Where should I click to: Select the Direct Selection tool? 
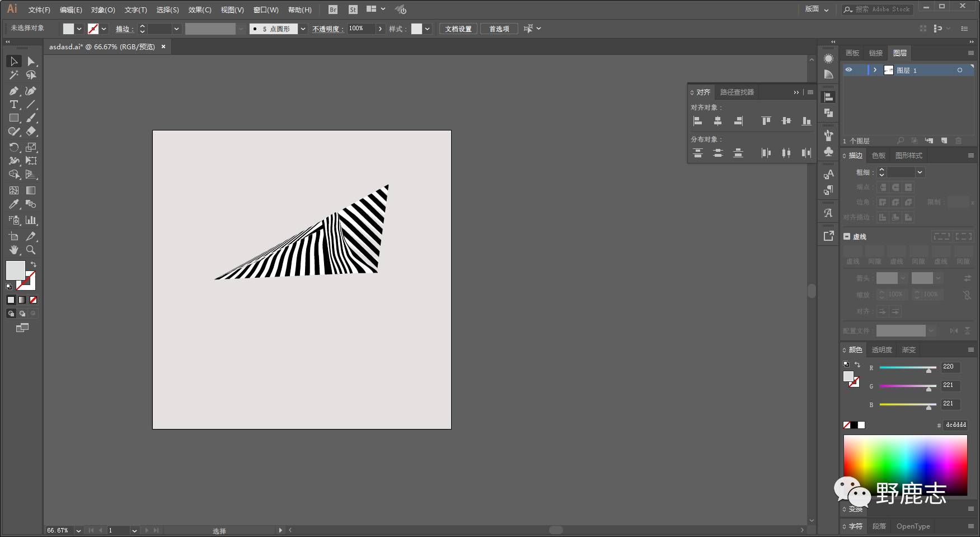pos(31,61)
